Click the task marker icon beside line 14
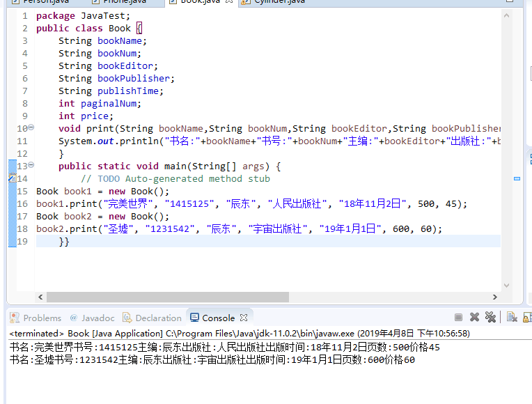Viewport: 532px width, 404px height. 13,178
